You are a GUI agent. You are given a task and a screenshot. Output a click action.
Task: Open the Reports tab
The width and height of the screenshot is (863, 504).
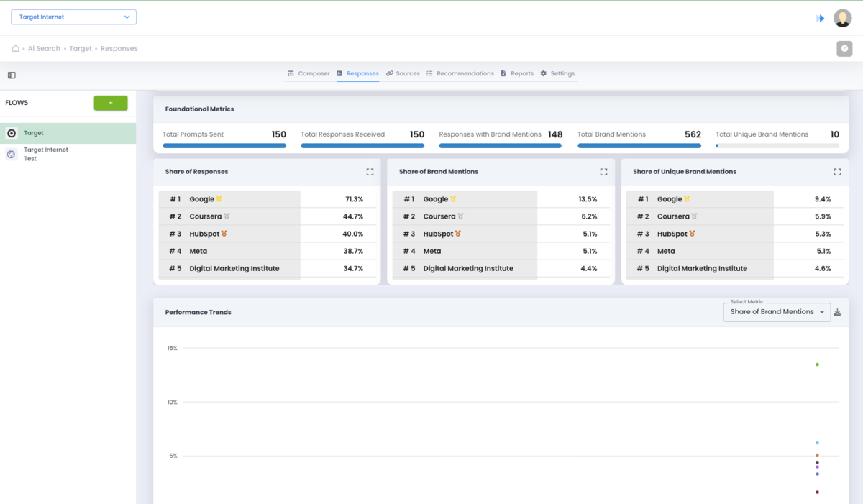tap(517, 73)
